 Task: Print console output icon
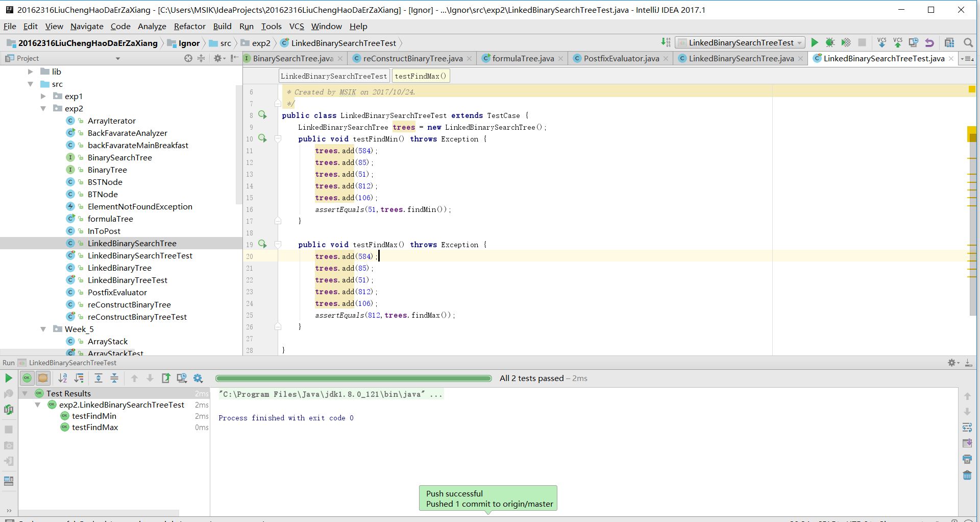point(967,459)
